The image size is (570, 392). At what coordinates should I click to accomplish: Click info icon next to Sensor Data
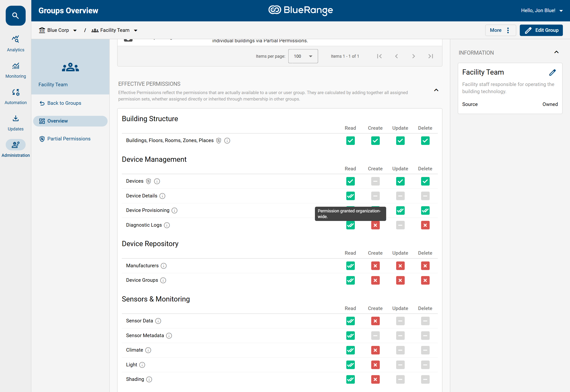158,321
